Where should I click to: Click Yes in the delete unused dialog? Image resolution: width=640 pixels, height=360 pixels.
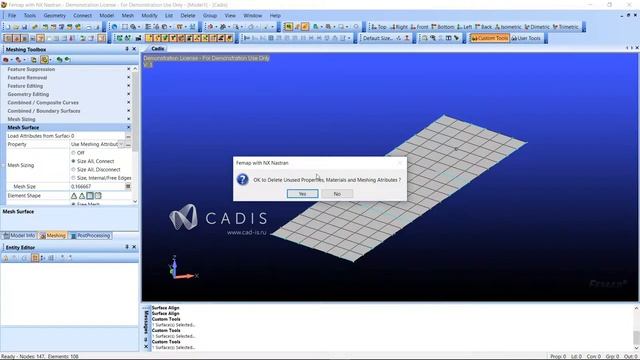coord(302,194)
